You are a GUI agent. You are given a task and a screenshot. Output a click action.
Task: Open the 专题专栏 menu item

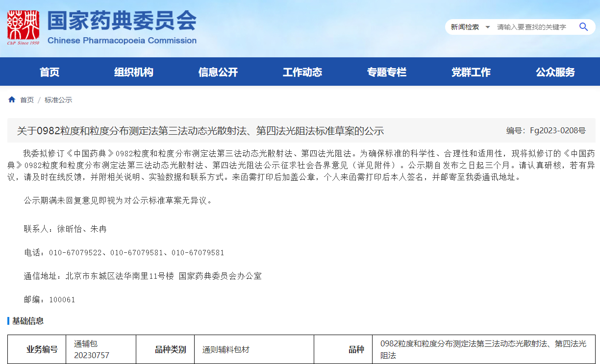pyautogui.click(x=387, y=72)
